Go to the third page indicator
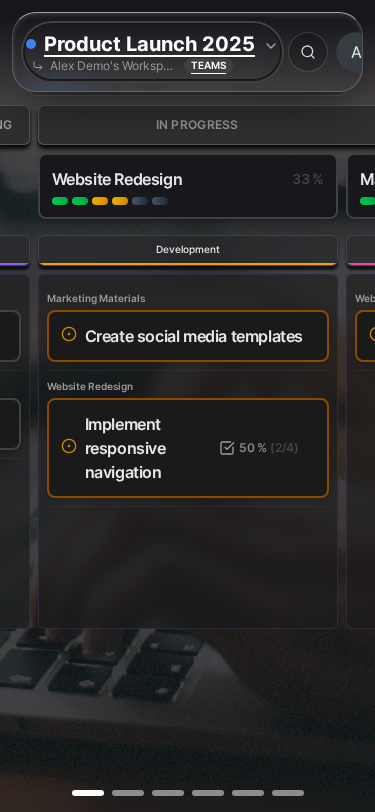The height and width of the screenshot is (812, 375). point(168,793)
